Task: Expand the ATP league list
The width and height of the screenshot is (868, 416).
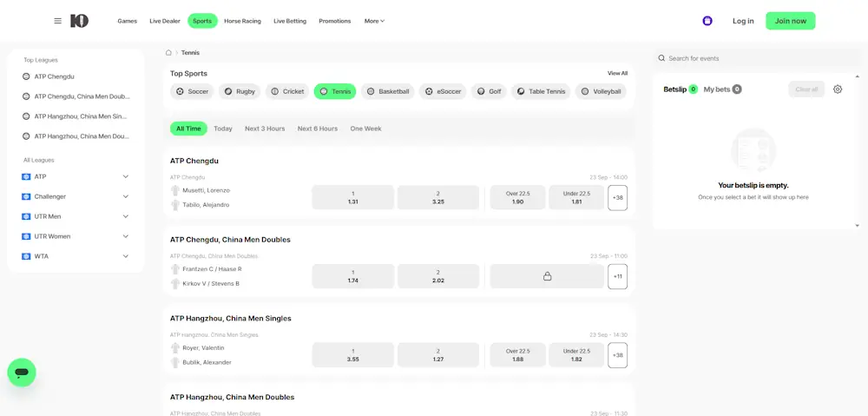Action: tap(125, 176)
